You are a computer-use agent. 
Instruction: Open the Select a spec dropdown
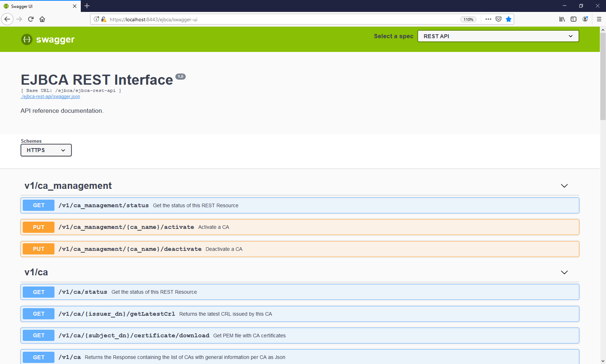coord(498,36)
